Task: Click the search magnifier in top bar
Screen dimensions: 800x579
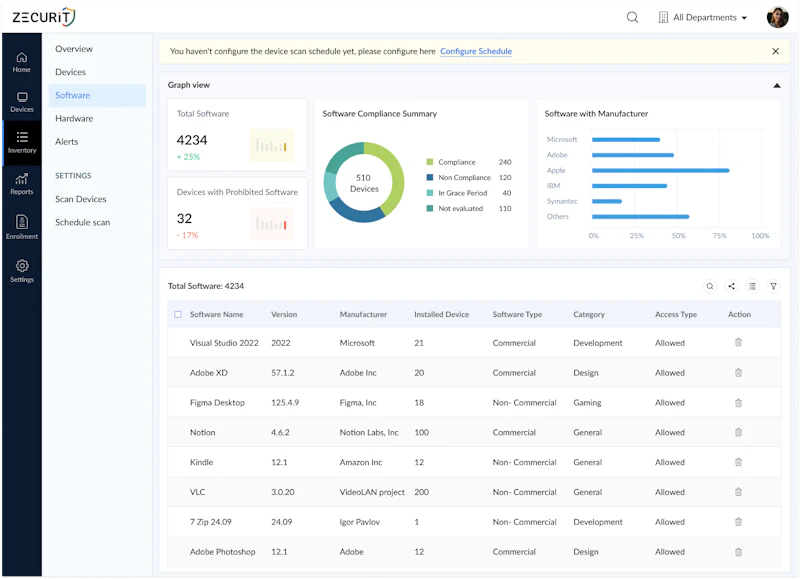Action: (x=632, y=17)
